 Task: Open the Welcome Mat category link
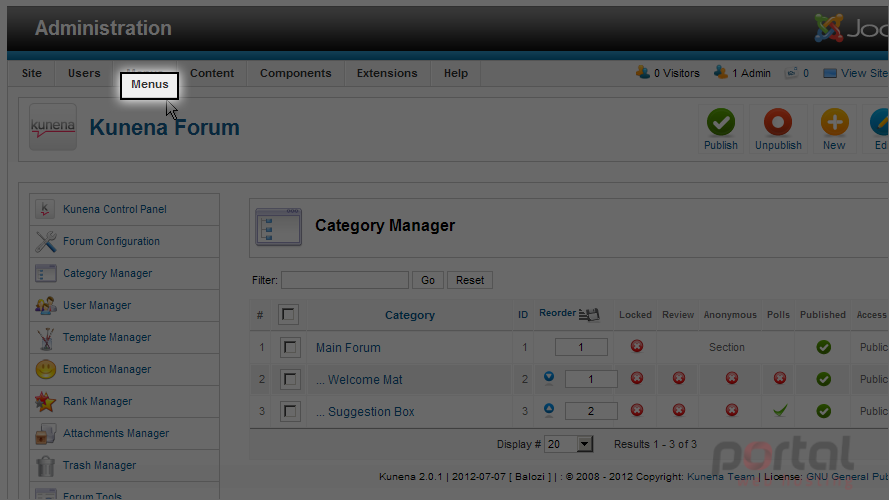pyautogui.click(x=359, y=380)
